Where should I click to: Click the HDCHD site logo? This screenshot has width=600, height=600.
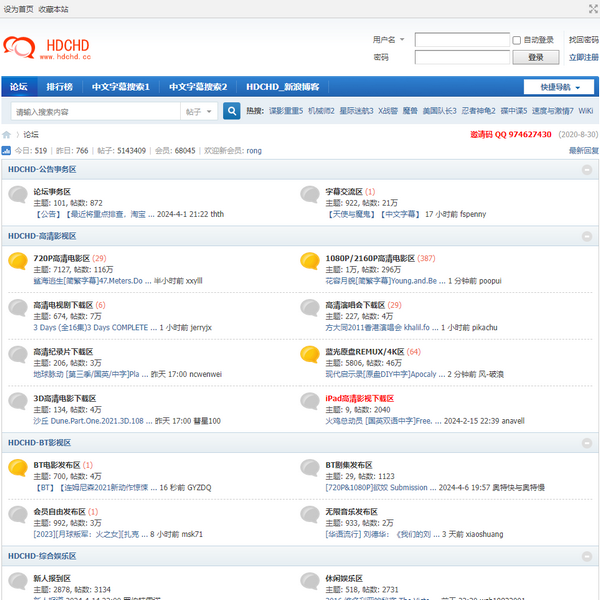[x=47, y=48]
